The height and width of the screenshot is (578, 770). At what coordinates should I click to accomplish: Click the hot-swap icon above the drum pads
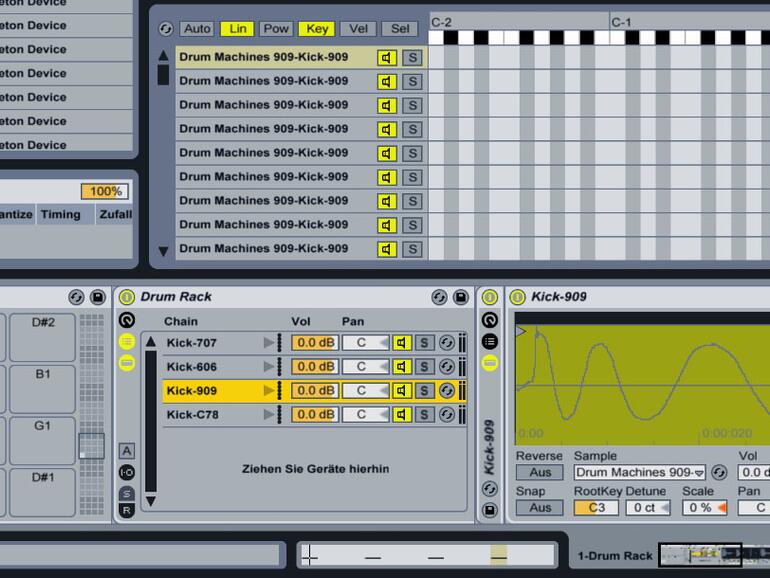76,297
